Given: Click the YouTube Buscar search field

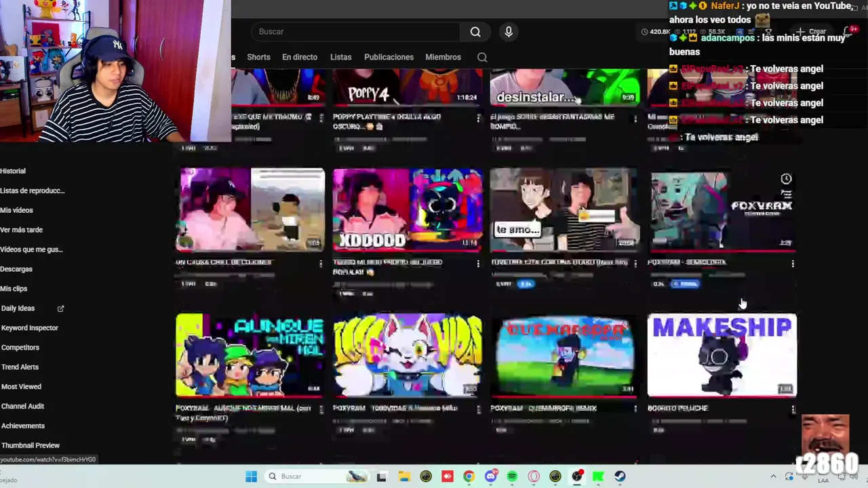Looking at the screenshot, I should (x=356, y=32).
